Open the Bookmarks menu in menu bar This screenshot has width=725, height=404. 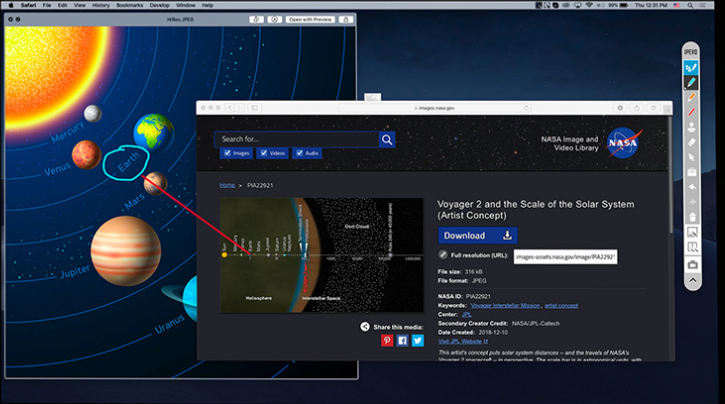[x=129, y=5]
